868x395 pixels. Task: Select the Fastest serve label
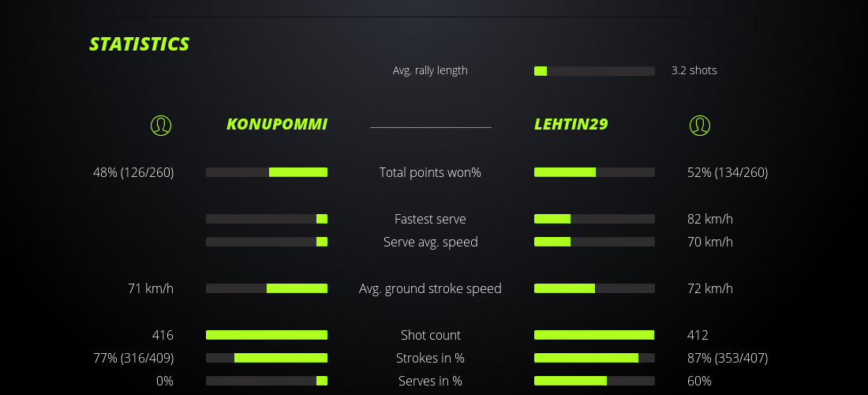[430, 219]
